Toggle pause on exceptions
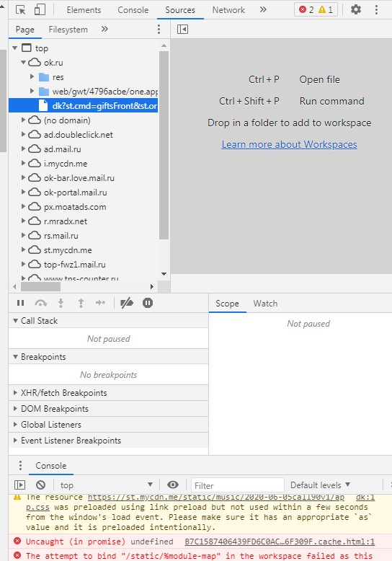Viewport: 392px width, 561px height. pyautogui.click(x=147, y=304)
